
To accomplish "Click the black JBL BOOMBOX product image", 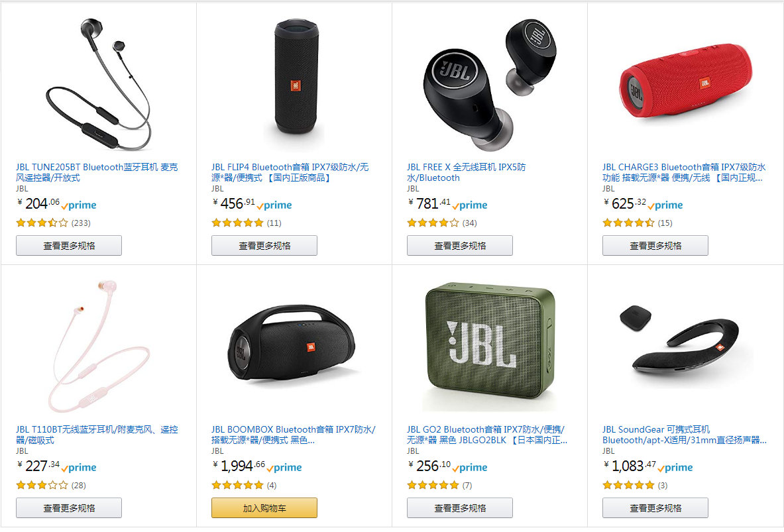I will point(292,346).
